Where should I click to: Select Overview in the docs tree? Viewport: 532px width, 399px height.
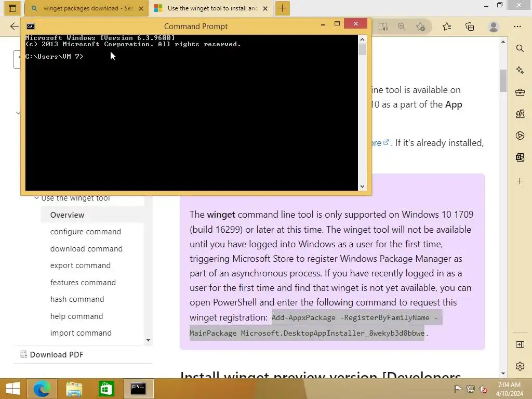pyautogui.click(x=67, y=215)
